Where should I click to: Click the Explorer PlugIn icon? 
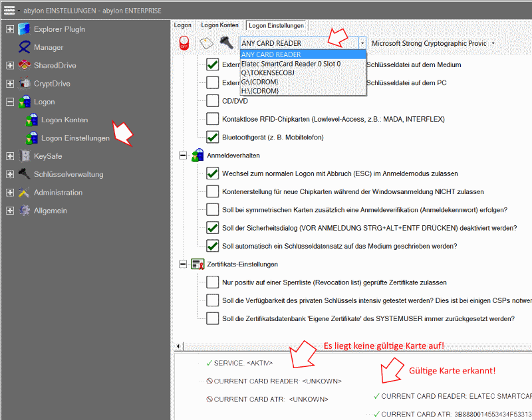(x=24, y=29)
